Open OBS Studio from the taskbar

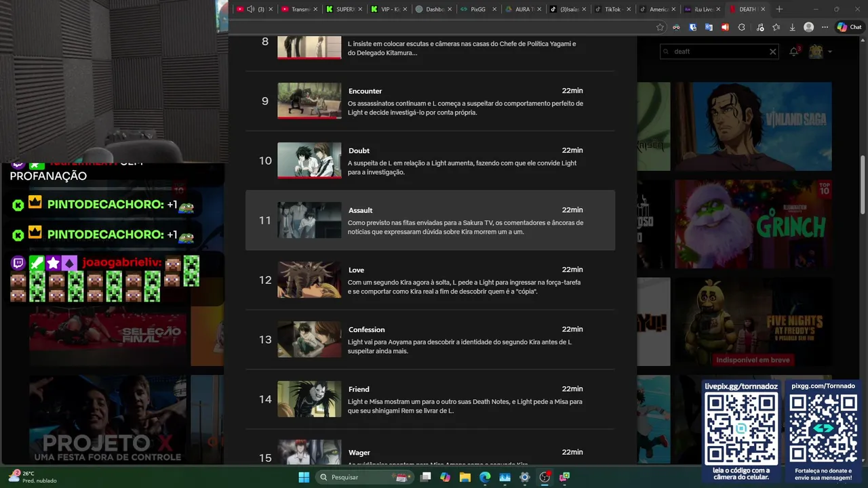click(x=545, y=477)
